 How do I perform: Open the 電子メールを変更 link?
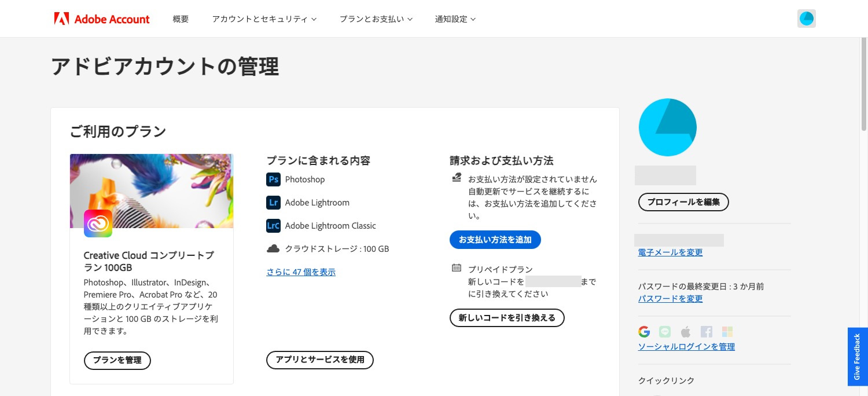coord(670,252)
